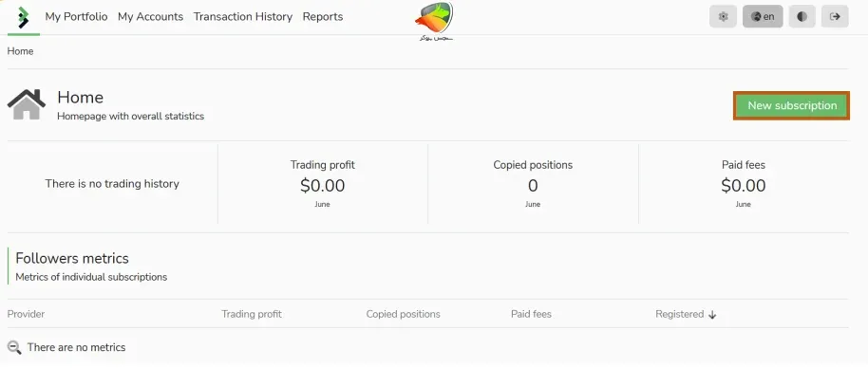Sort by Registered using the down arrow
The height and width of the screenshot is (368, 868).
click(712, 314)
